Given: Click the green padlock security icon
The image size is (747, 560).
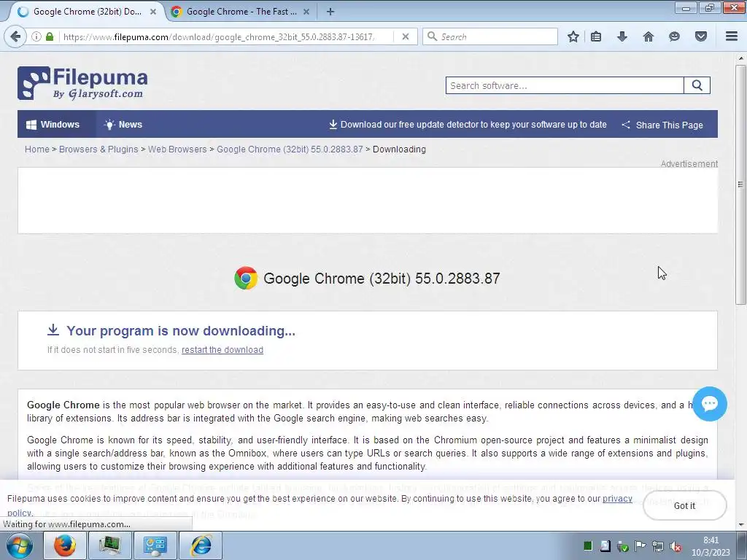Looking at the screenshot, I should 50,36.
